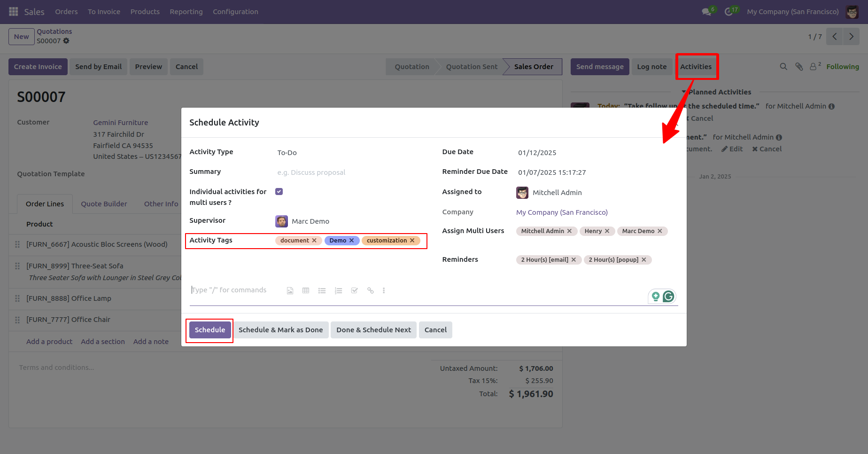Open the activities clock icon in navbar
Screen dimensions: 868x454
pyautogui.click(x=729, y=11)
